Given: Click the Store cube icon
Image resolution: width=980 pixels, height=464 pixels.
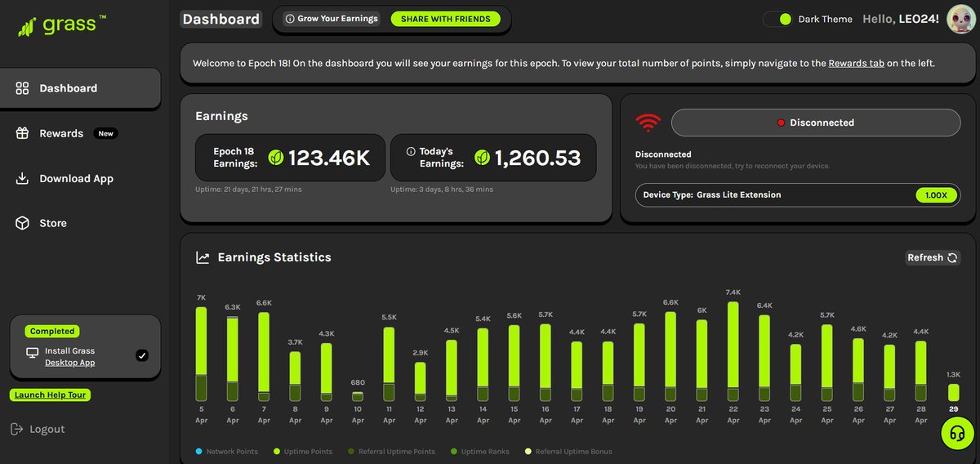Looking at the screenshot, I should click(x=22, y=223).
